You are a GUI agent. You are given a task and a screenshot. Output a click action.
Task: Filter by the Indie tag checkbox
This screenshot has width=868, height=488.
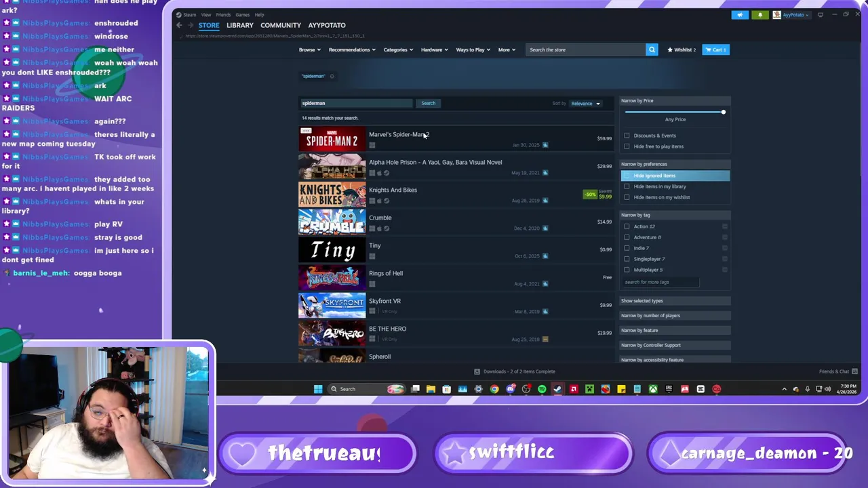627,248
